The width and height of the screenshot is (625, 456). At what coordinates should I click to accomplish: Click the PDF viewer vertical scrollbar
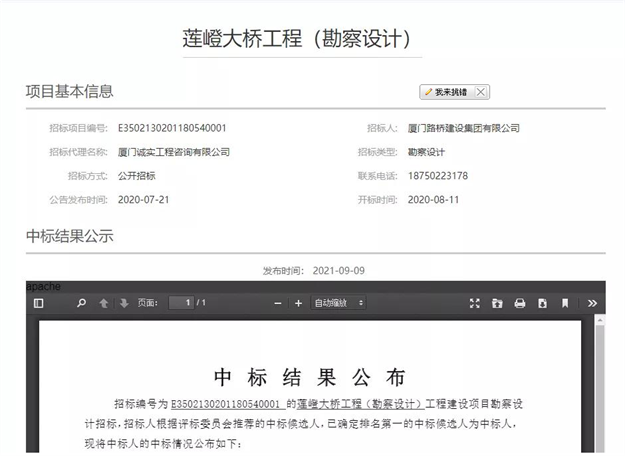(599, 387)
